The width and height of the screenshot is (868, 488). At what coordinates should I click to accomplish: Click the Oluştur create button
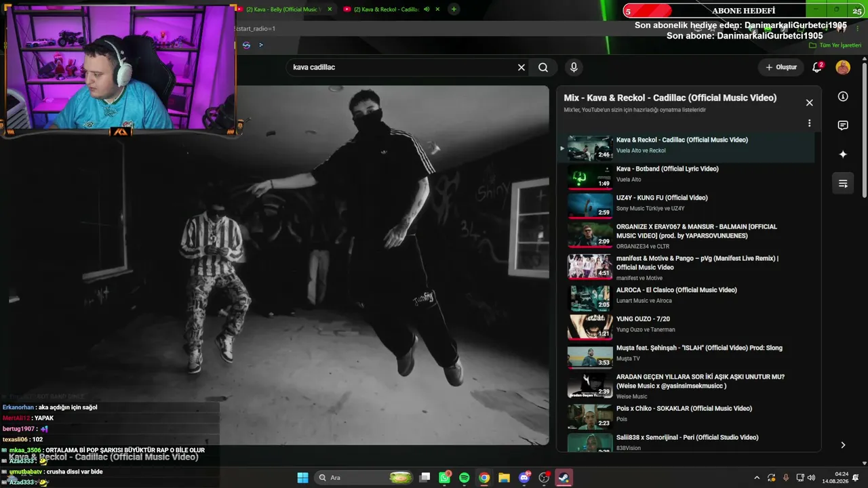781,67
